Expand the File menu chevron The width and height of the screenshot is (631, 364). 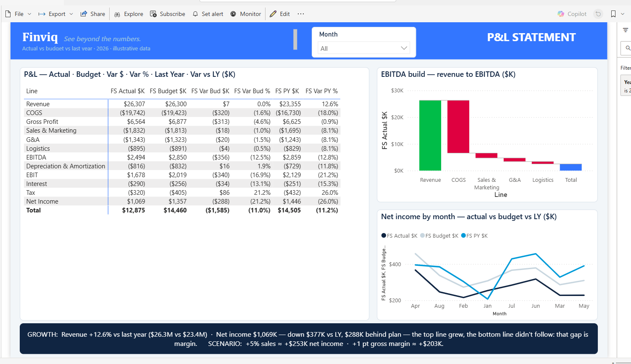pos(29,14)
